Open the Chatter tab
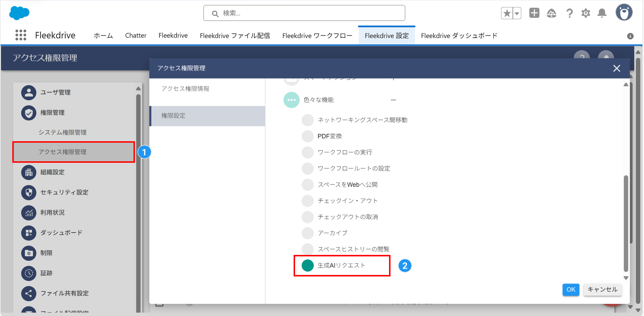Viewport: 644px width, 316px height. point(136,36)
